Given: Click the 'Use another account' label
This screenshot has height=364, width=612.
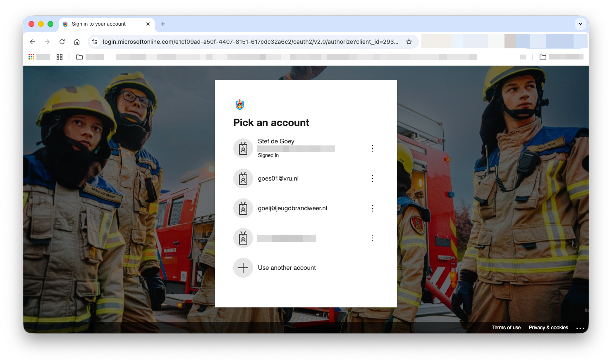Looking at the screenshot, I should pos(287,268).
